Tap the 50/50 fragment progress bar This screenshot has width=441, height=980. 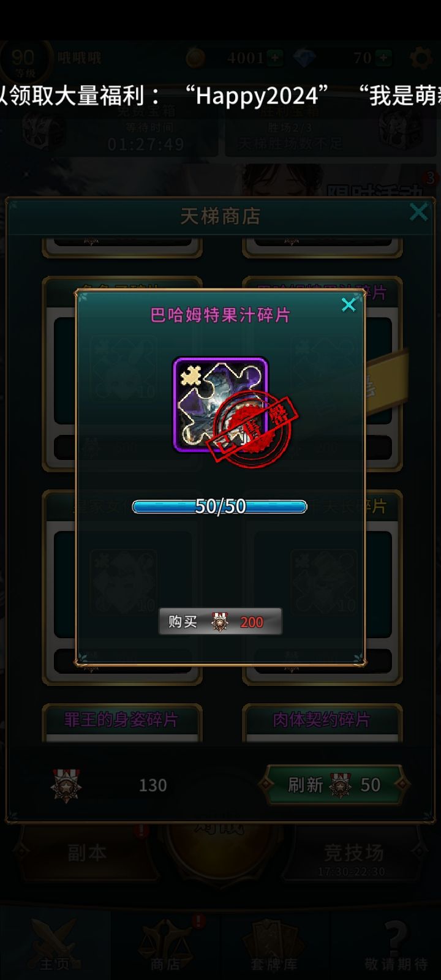click(220, 507)
